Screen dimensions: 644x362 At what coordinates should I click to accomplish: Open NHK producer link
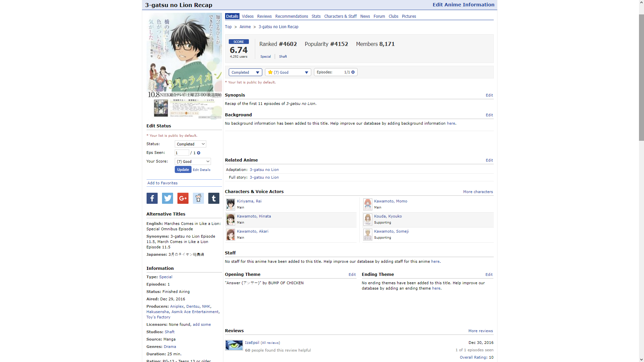206,306
